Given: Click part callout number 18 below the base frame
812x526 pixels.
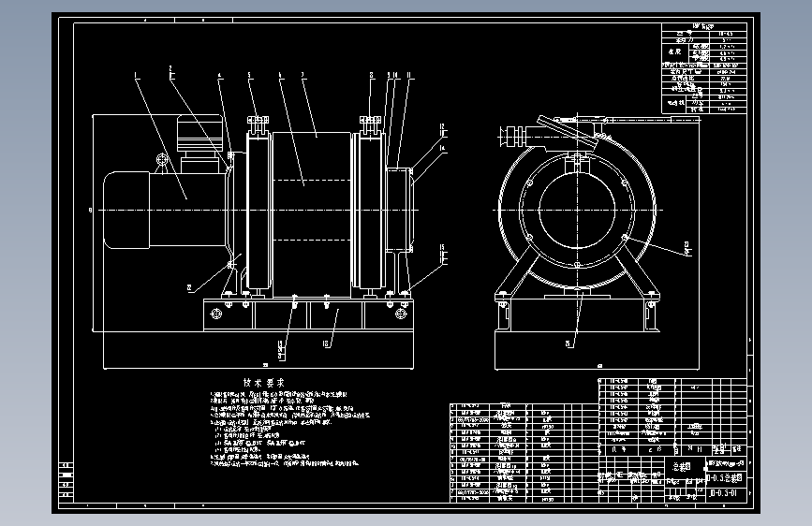Looking at the screenshot, I should point(327,343).
